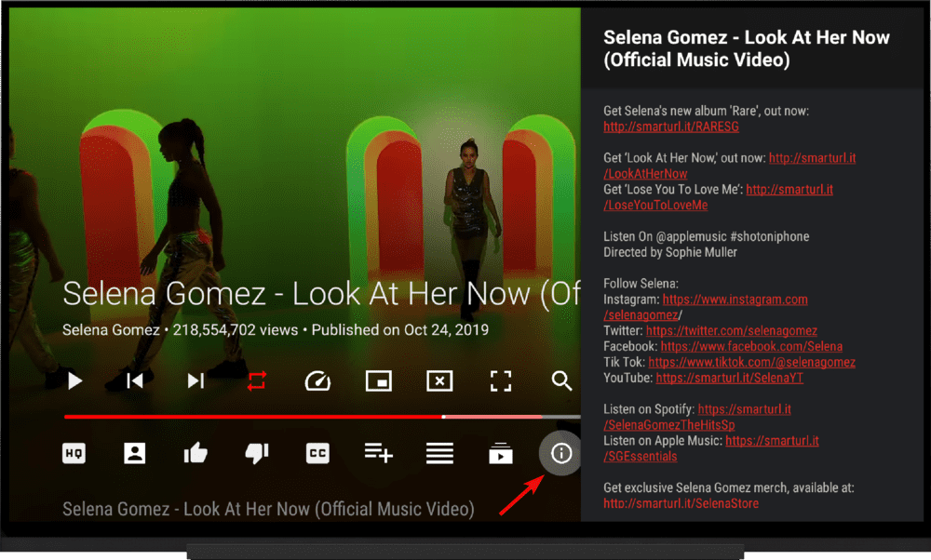
Task: Open search with magnifier icon
Action: point(561,380)
